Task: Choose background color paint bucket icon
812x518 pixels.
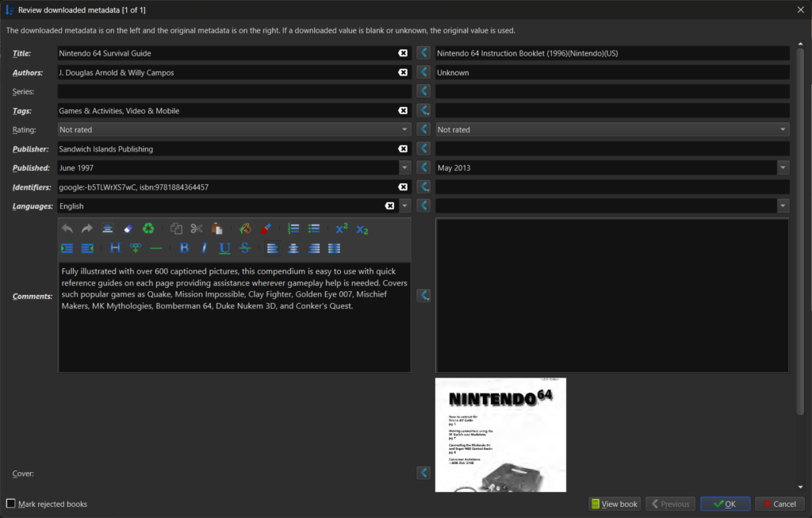Action: (245, 228)
